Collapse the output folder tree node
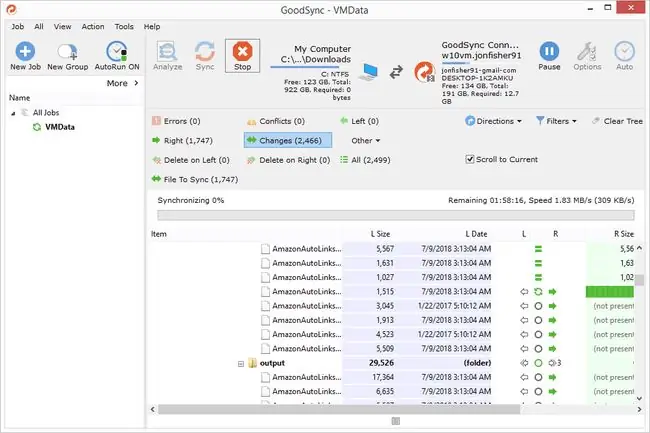The height and width of the screenshot is (433, 650). 241,364
